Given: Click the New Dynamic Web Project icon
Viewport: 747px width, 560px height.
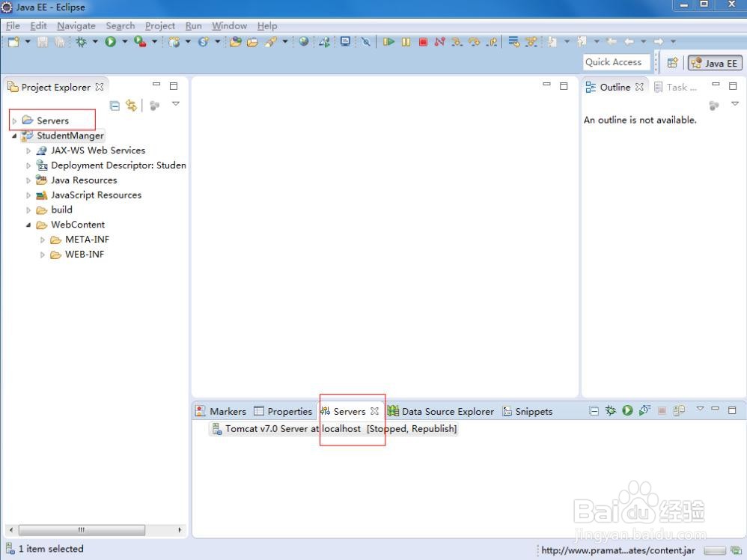Looking at the screenshot, I should (x=174, y=42).
